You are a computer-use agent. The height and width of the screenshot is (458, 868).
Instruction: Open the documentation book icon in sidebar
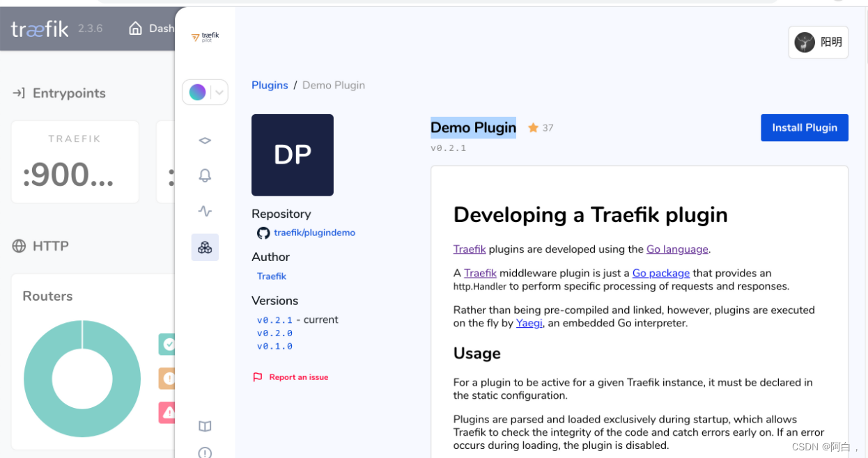point(205,426)
